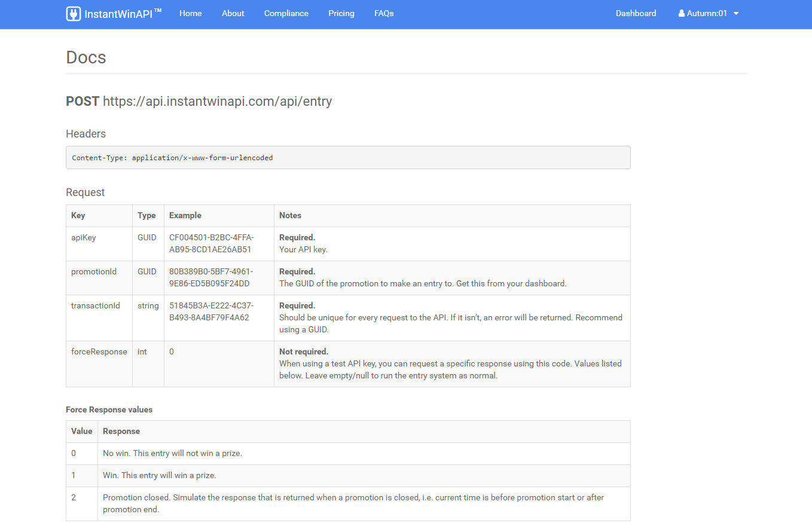Click the Value column header
Image resolution: width=812 pixels, height=523 pixels.
pos(82,431)
